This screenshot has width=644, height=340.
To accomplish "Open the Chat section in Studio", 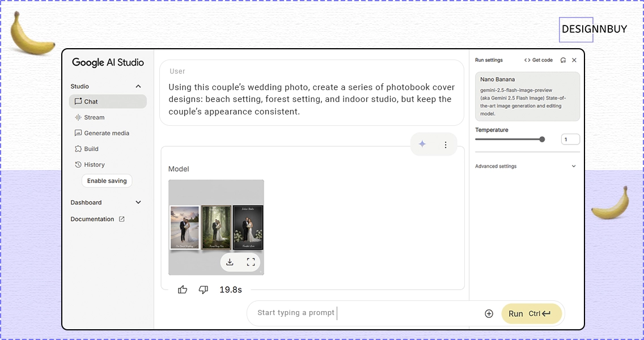I will (108, 101).
